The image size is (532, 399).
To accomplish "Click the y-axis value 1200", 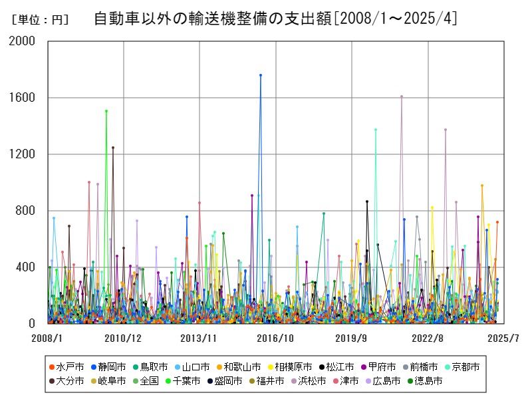I will (x=22, y=154).
